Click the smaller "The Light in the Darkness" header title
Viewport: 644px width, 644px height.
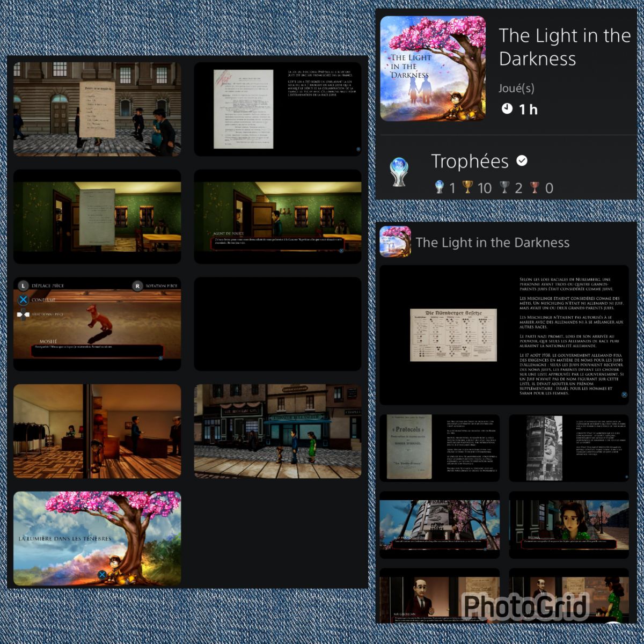[493, 243]
